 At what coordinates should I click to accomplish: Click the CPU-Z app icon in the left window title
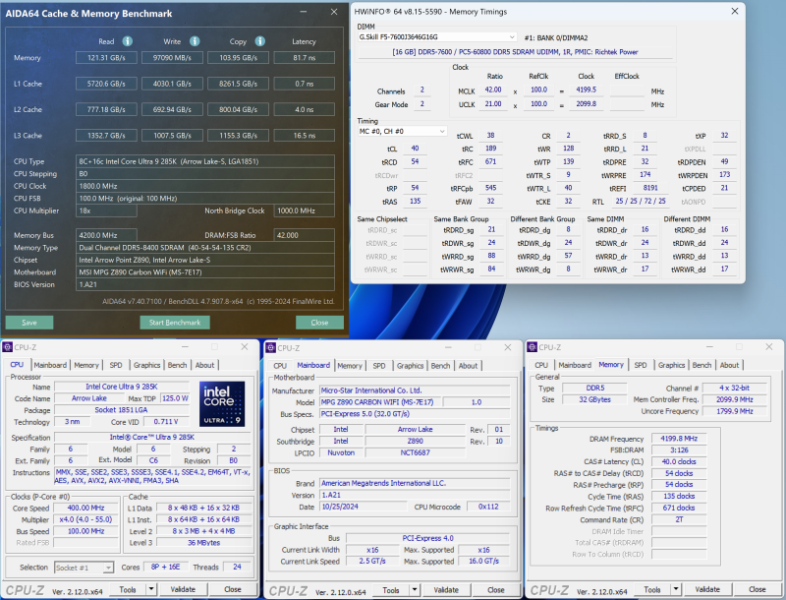[x=8, y=347]
